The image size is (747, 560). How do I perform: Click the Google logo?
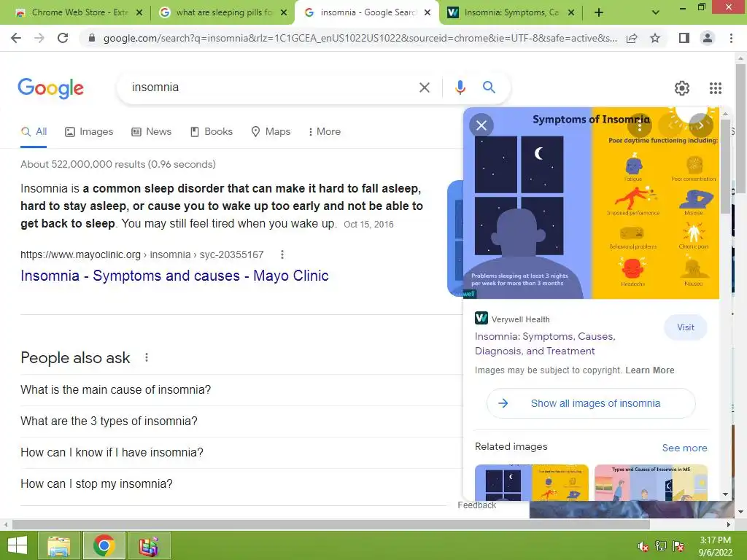click(x=51, y=88)
